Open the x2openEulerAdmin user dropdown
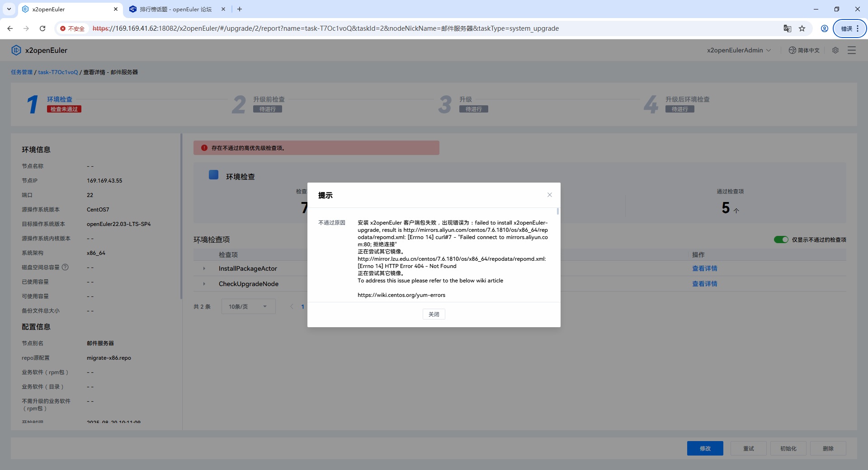Image resolution: width=868 pixels, height=470 pixels. click(x=739, y=50)
